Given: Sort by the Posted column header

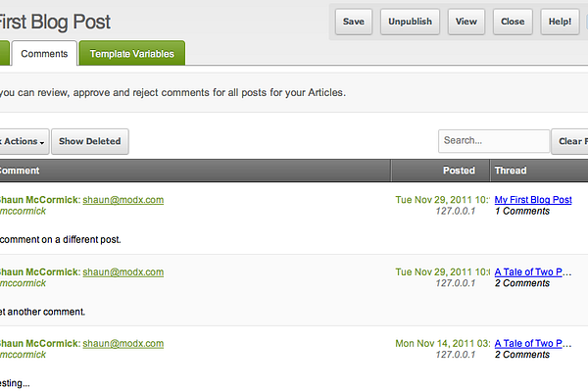Looking at the screenshot, I should tap(441, 171).
